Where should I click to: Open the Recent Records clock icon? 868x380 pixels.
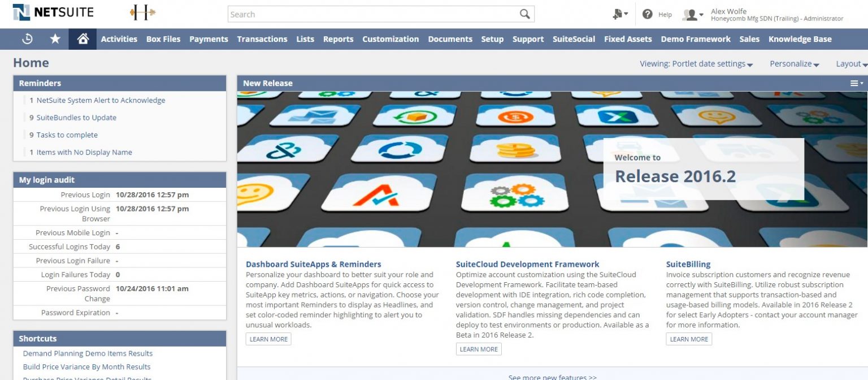[x=27, y=38]
